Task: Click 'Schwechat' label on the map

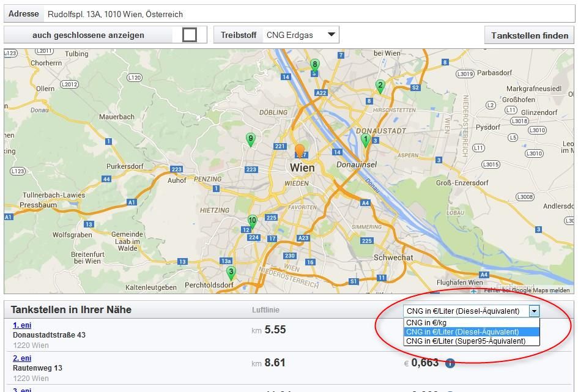Action: click(393, 257)
